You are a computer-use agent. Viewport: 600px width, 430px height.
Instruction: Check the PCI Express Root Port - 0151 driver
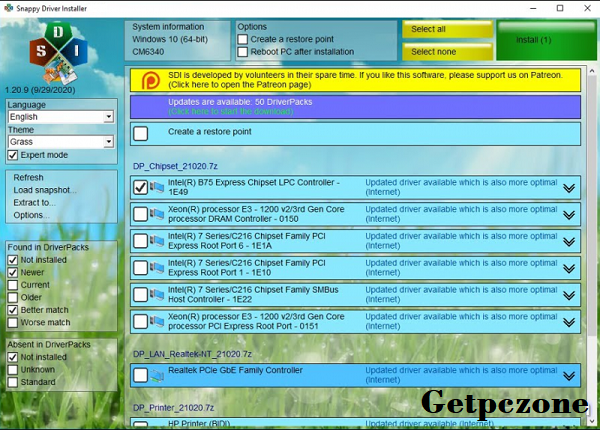140,321
